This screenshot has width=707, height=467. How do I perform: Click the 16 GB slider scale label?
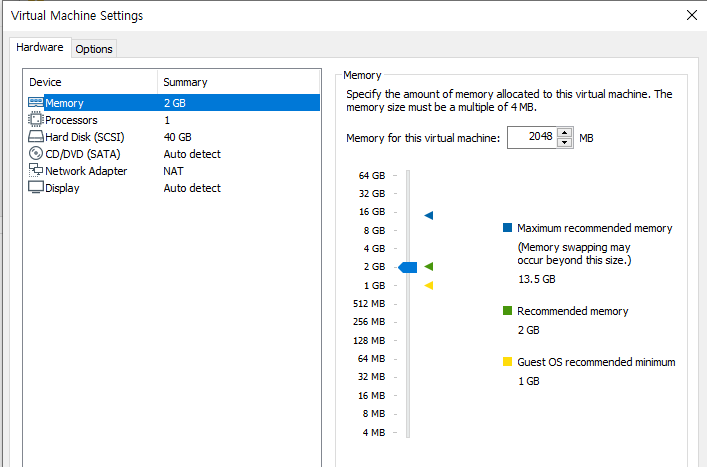(372, 211)
